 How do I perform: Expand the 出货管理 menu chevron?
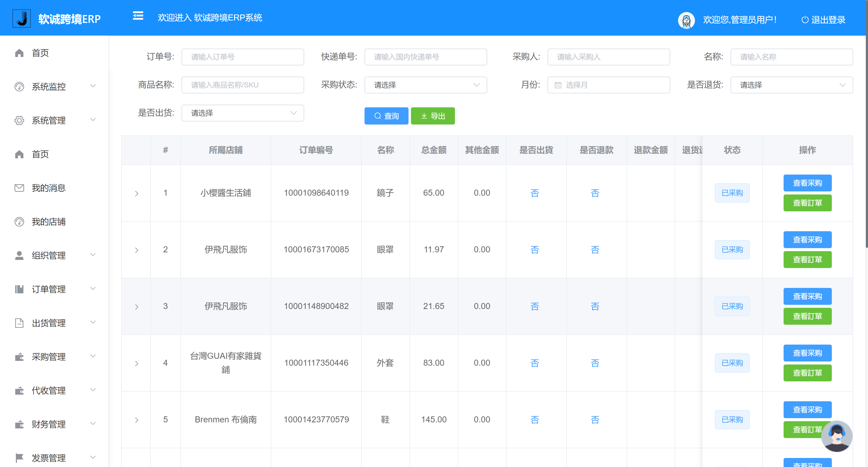coord(93,322)
